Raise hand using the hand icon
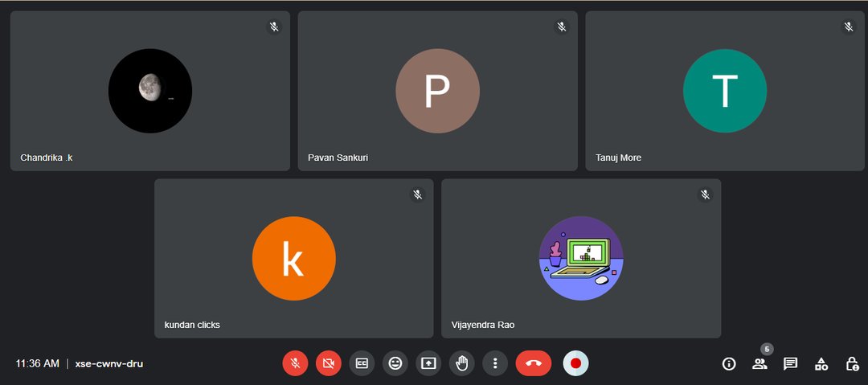 (x=461, y=363)
